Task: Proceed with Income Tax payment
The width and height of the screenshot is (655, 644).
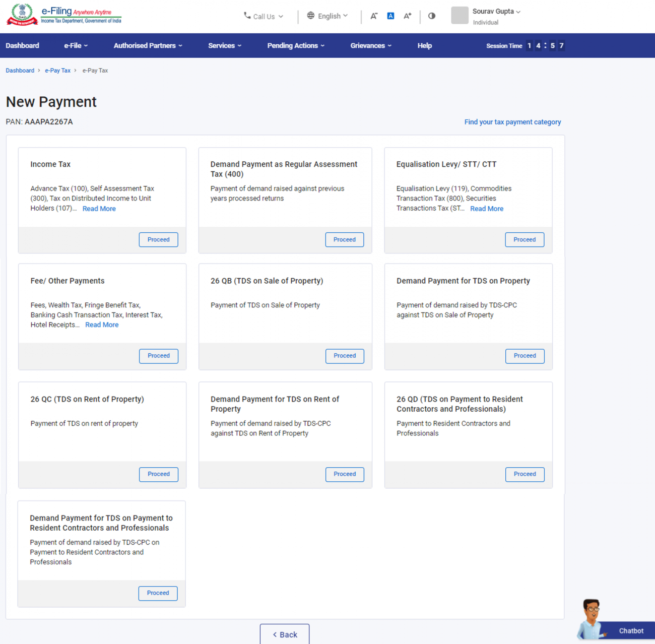Action: (x=158, y=239)
